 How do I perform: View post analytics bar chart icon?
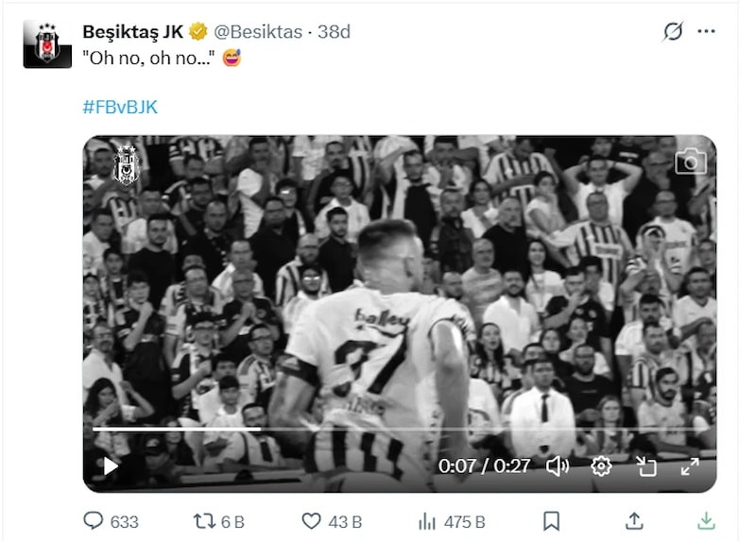(x=427, y=521)
